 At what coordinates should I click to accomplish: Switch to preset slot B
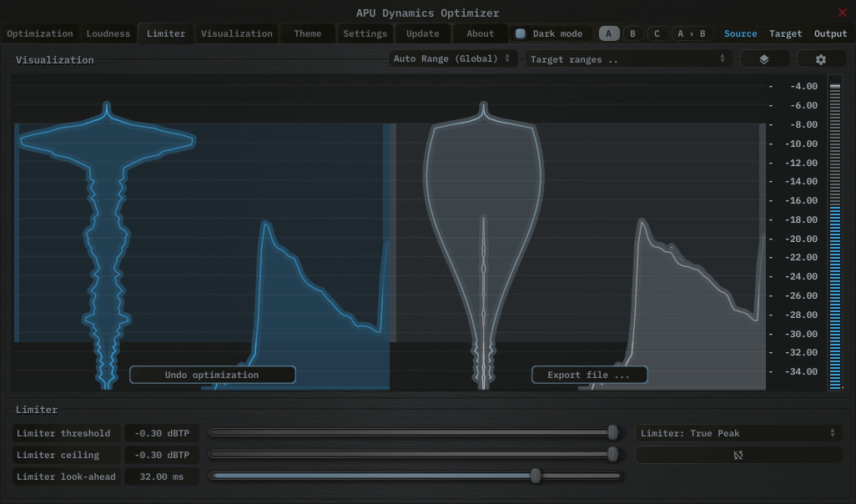point(632,33)
